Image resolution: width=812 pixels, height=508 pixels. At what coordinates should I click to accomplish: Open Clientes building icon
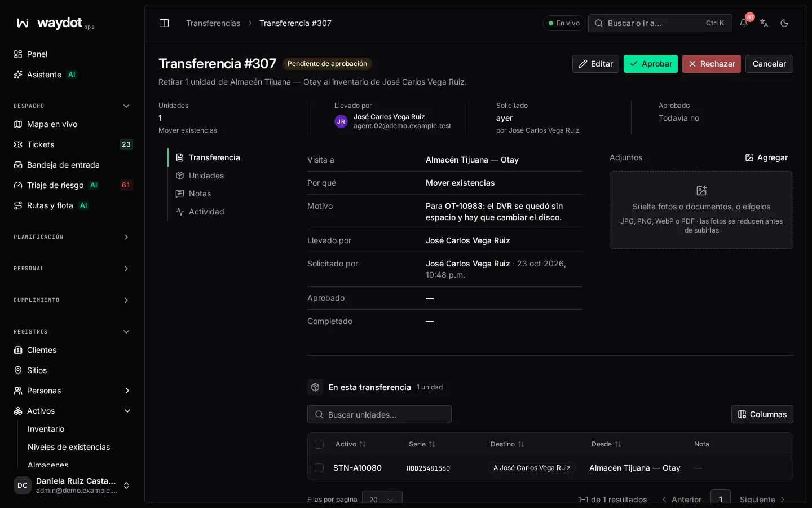(x=18, y=350)
